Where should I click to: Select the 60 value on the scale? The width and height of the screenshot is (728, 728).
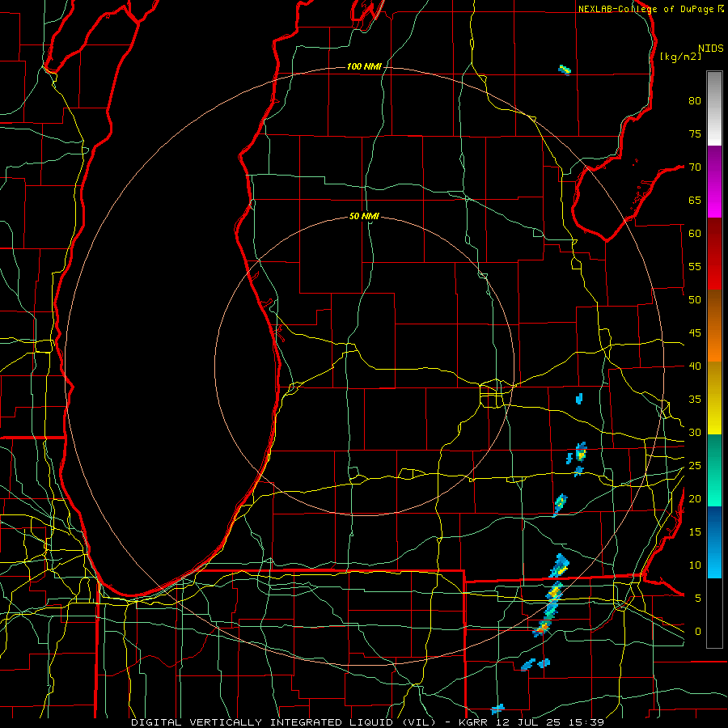click(695, 234)
